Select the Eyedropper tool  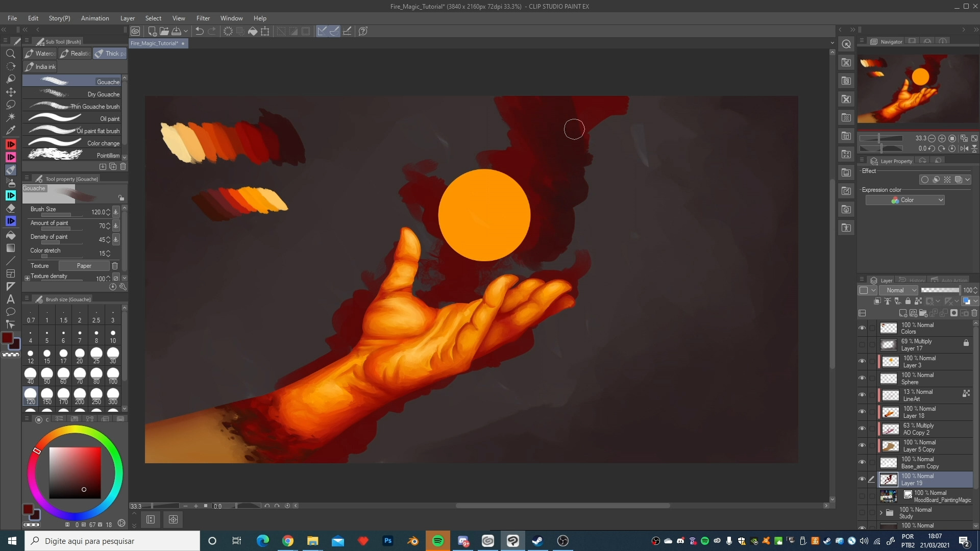tap(11, 130)
